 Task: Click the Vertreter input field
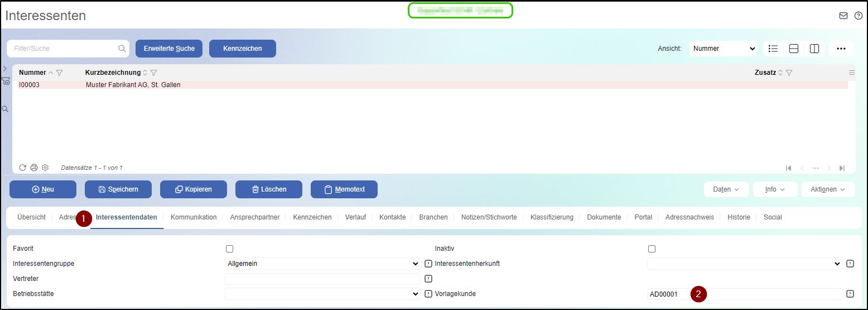(323, 279)
